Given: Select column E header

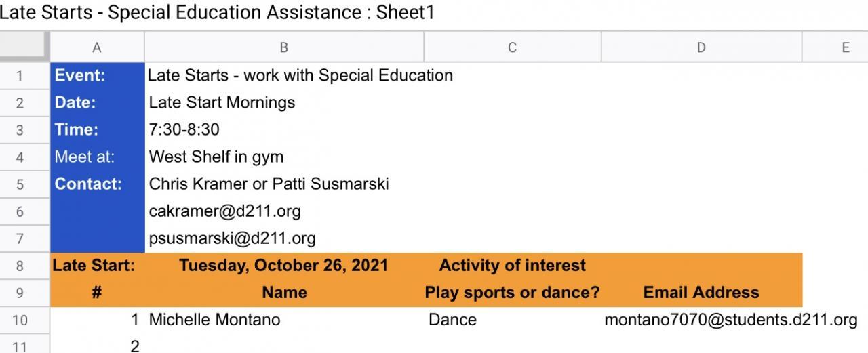Looking at the screenshot, I should click(845, 47).
